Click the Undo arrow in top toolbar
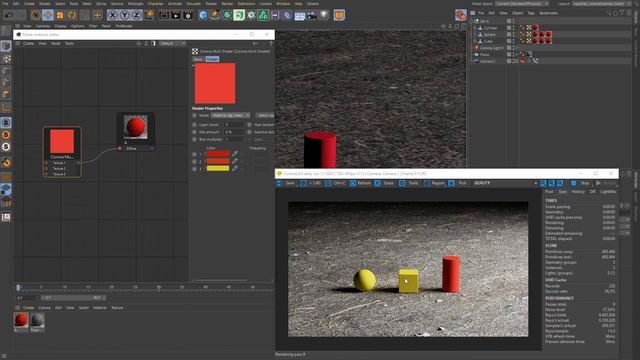The width and height of the screenshot is (640, 360). [x=9, y=15]
